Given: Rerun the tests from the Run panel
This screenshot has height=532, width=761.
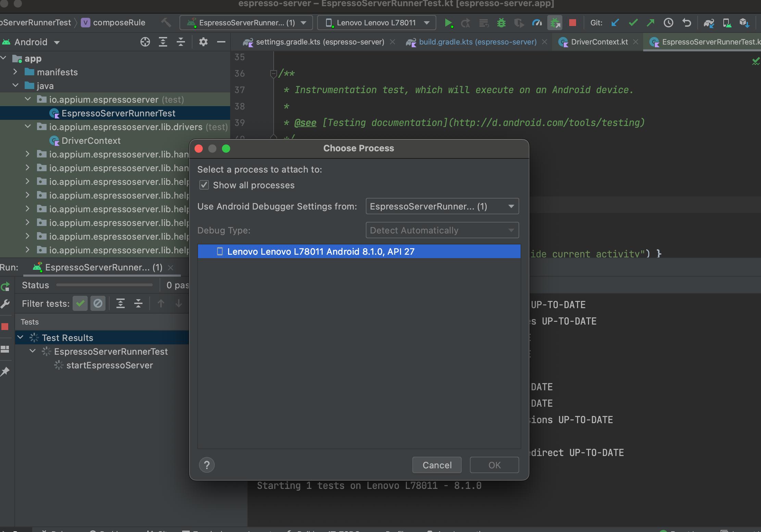Looking at the screenshot, I should coord(5,286).
